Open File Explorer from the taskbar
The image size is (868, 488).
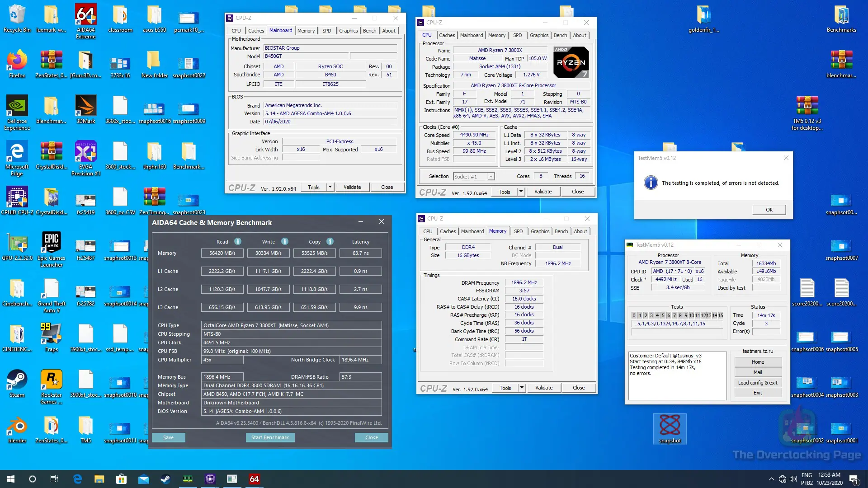[99, 479]
